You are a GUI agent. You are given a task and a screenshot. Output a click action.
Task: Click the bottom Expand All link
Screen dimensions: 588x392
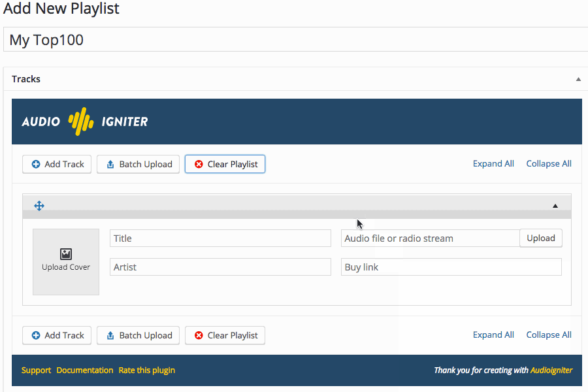493,335
